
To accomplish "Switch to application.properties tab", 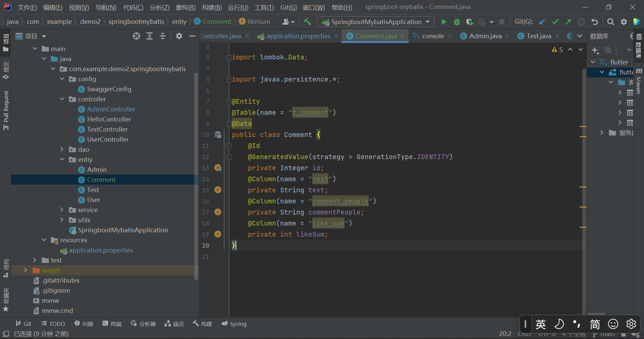I will click(x=298, y=36).
